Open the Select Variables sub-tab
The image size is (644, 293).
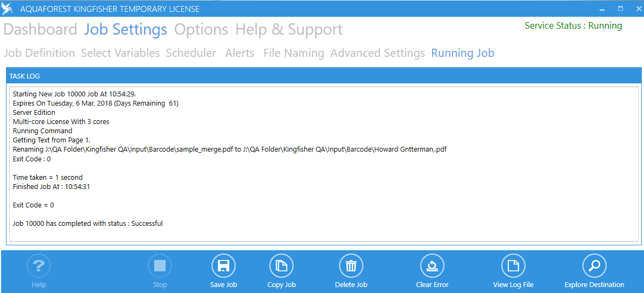click(x=120, y=53)
